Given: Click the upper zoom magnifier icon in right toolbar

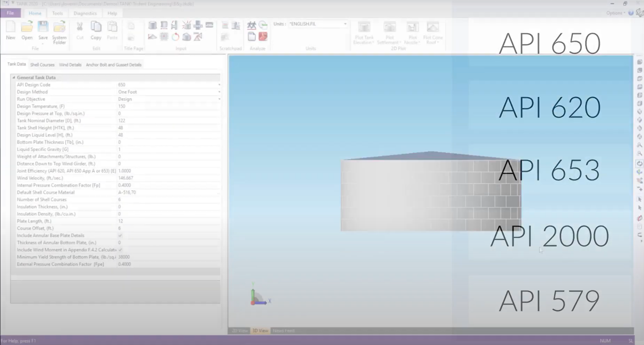Looking at the screenshot, I should coord(639,145).
